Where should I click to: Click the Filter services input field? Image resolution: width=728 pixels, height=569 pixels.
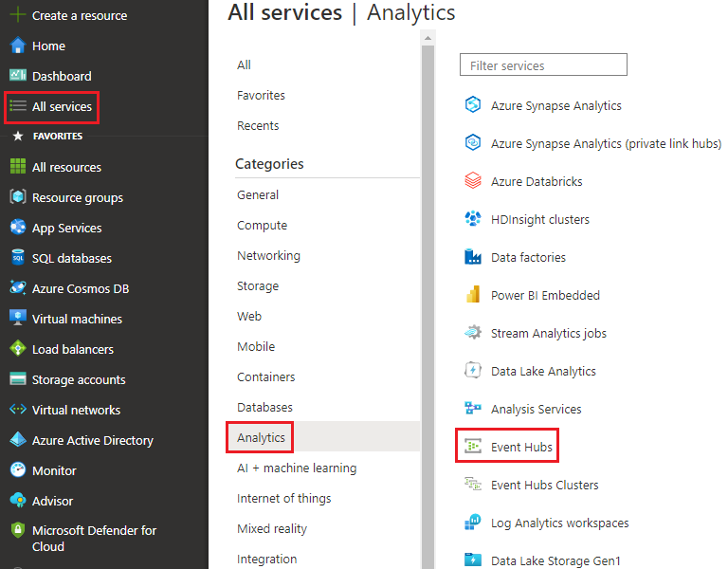(x=543, y=65)
